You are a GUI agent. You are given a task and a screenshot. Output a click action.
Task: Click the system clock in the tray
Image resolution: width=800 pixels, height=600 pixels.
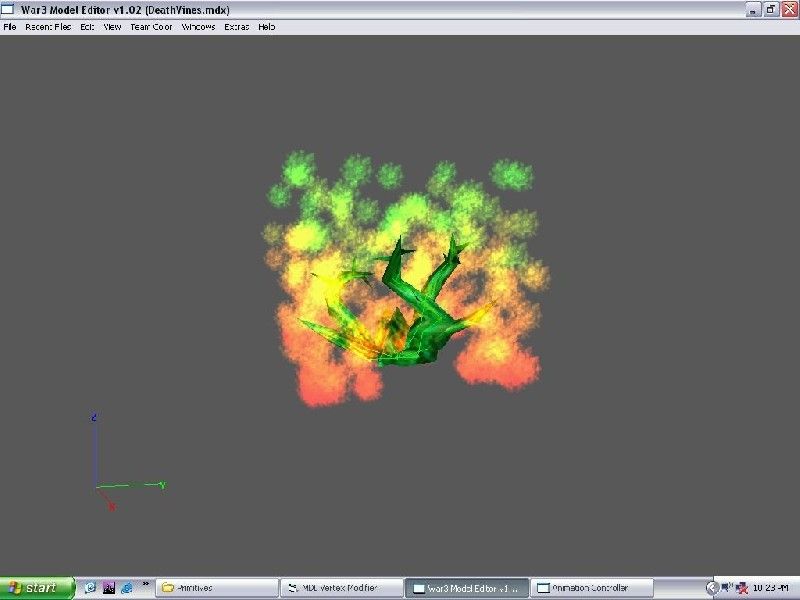point(770,588)
